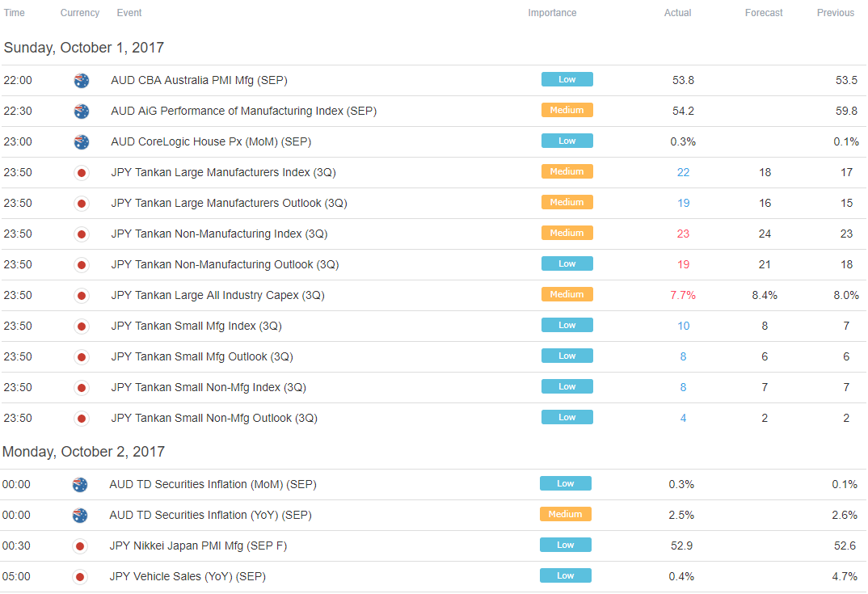Click the Japan flag beside Tankan Large Manufacturers Outlook

(82, 203)
